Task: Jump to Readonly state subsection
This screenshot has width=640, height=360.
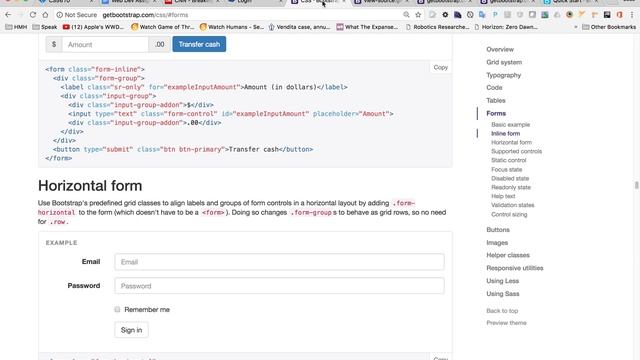Action: click(511, 187)
